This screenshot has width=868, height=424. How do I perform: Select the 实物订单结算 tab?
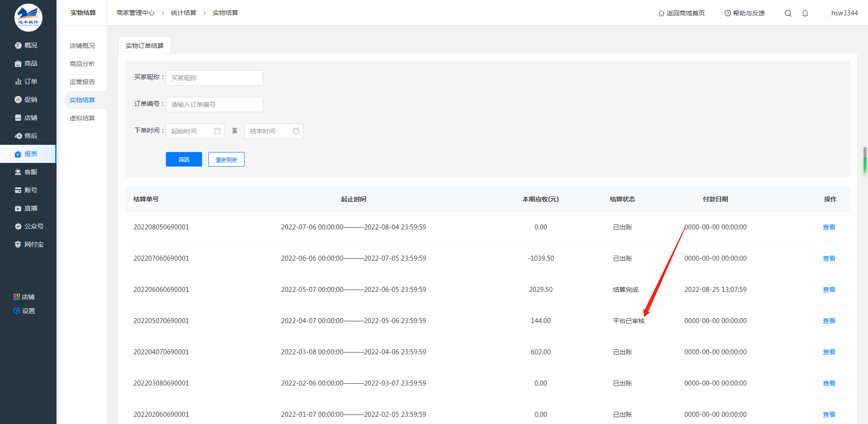[x=145, y=46]
